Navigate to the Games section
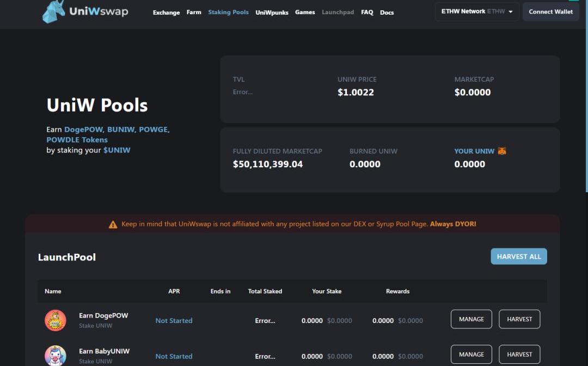The width and height of the screenshot is (588, 366). pos(305,12)
